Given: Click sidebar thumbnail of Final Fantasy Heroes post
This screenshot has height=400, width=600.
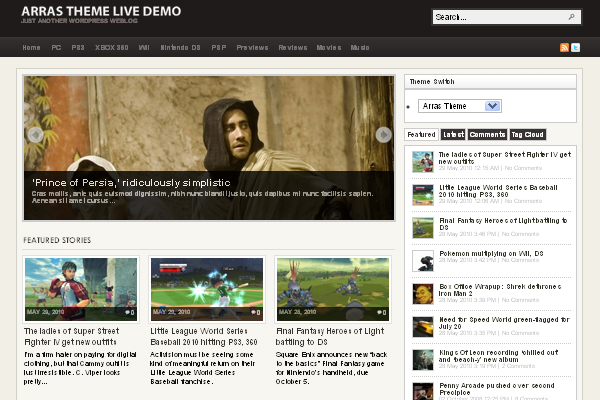Looking at the screenshot, I should 423,227.
